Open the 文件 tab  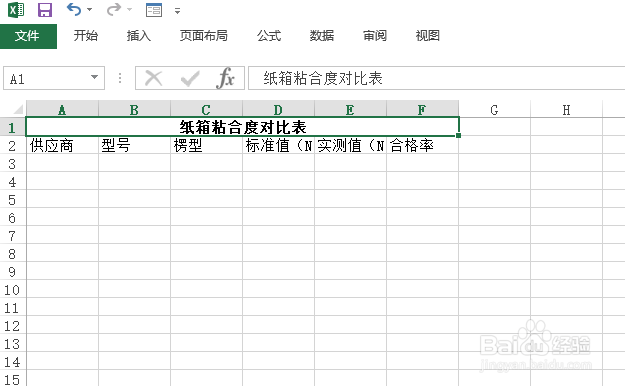28,36
